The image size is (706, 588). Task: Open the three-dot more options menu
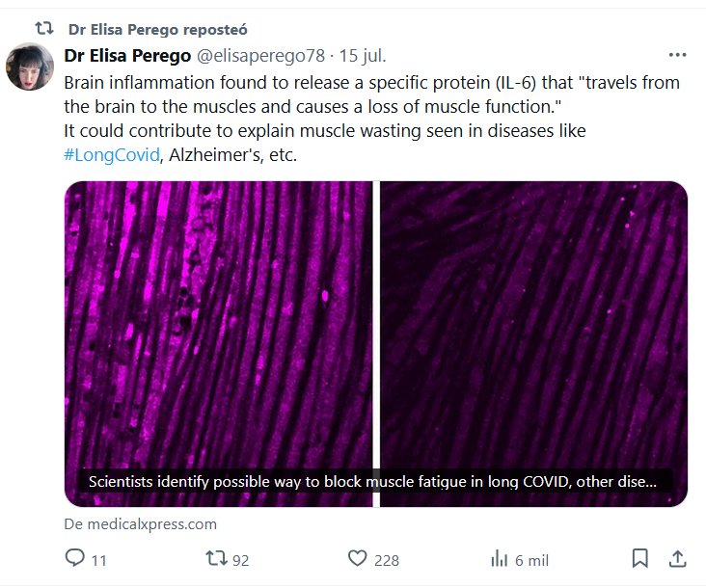click(x=678, y=55)
